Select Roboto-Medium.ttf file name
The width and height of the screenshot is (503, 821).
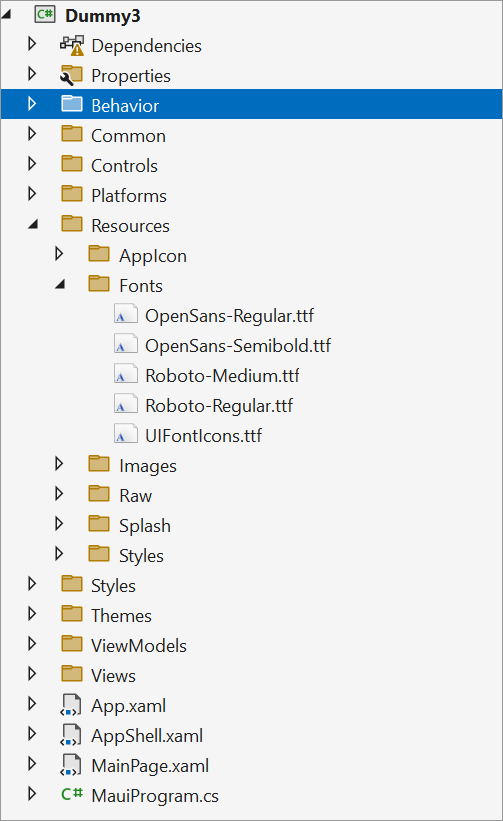[x=222, y=375]
